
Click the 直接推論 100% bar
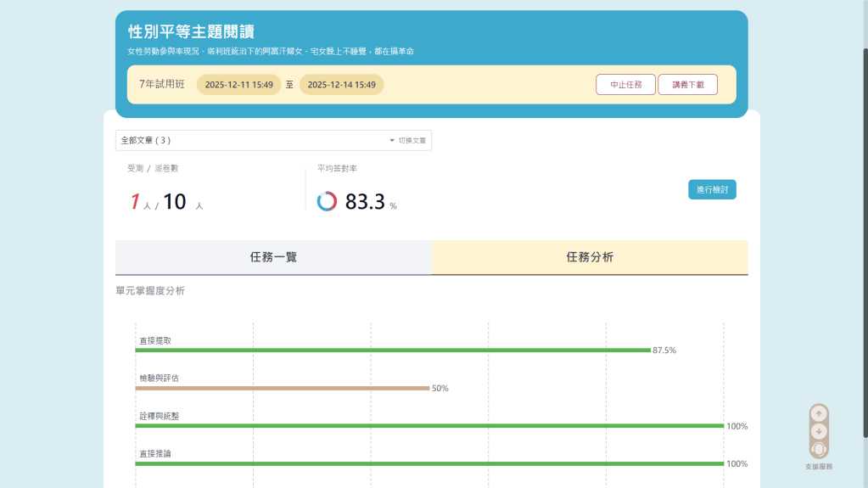click(x=429, y=464)
